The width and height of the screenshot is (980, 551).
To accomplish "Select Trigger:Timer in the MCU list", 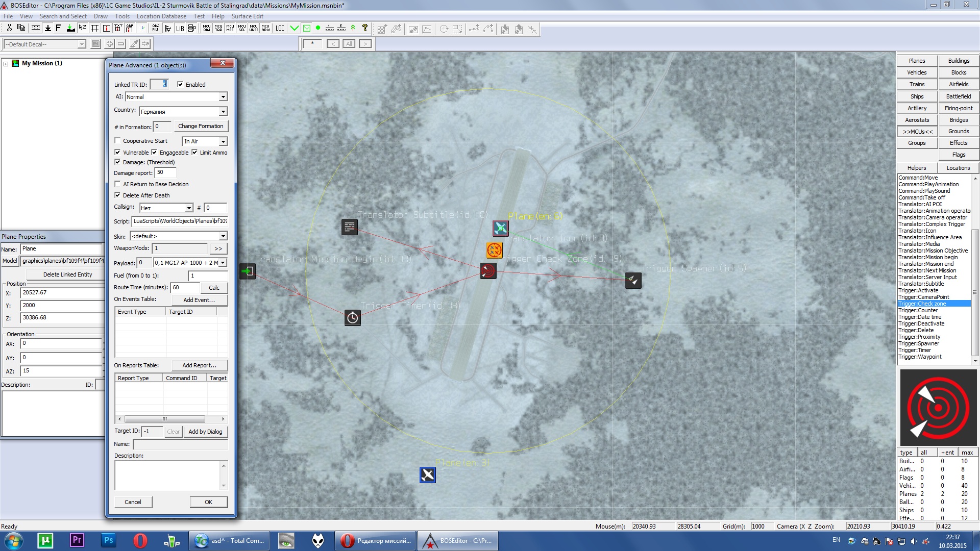I will click(914, 350).
